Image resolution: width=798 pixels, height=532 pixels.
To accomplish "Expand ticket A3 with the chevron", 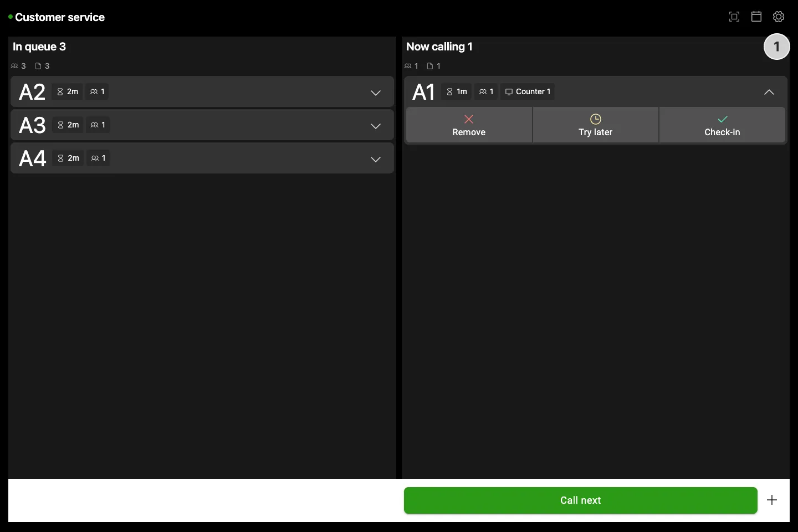I will (376, 126).
